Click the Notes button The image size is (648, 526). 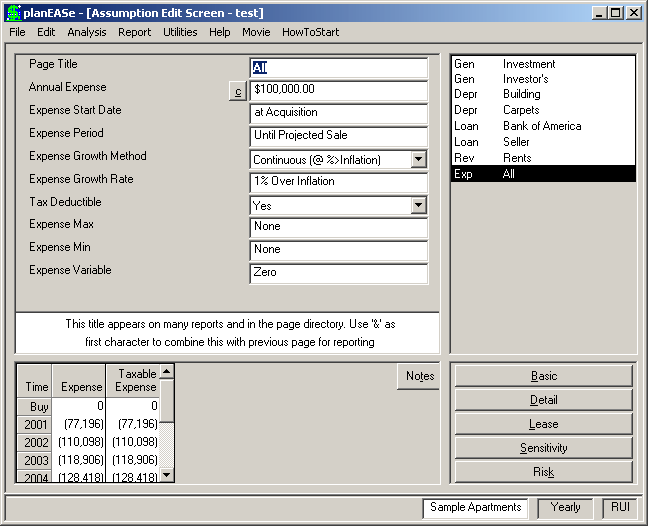coord(419,376)
